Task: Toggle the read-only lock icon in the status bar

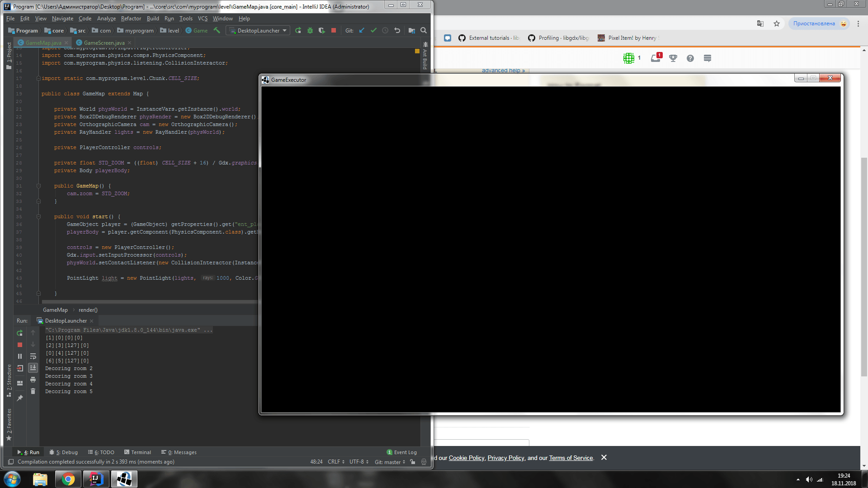Action: (x=412, y=462)
